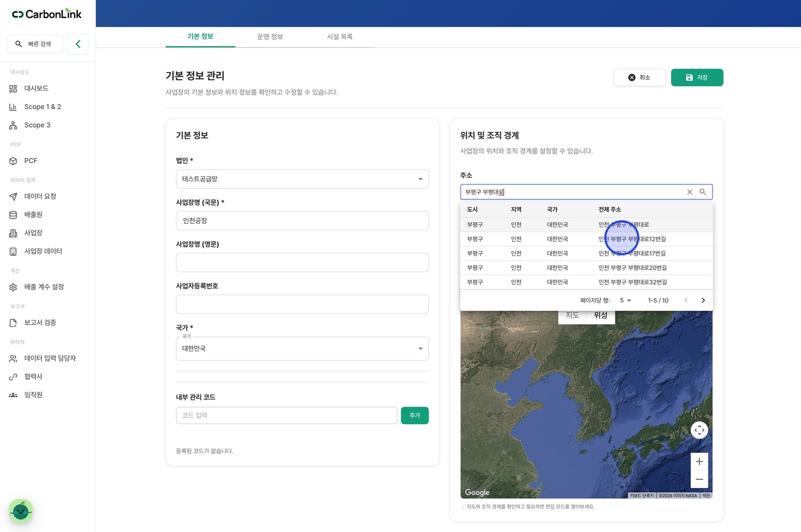Open the mascot chat assistant icon
801x532 pixels.
click(21, 511)
